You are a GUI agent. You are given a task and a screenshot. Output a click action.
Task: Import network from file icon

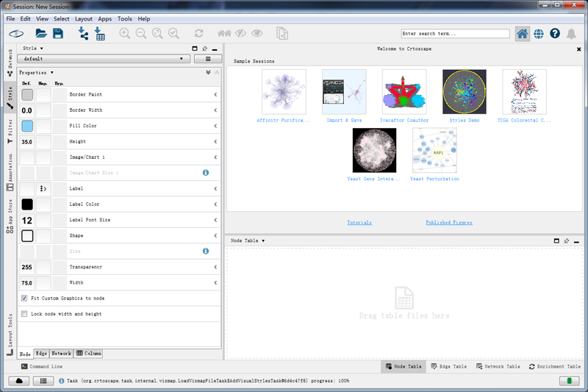[83, 33]
